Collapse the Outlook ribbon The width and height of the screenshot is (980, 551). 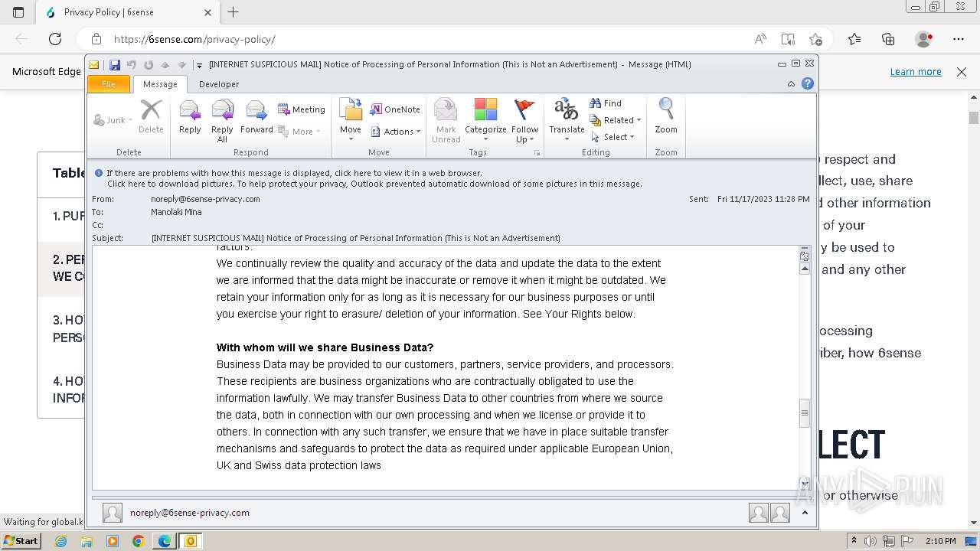791,84
